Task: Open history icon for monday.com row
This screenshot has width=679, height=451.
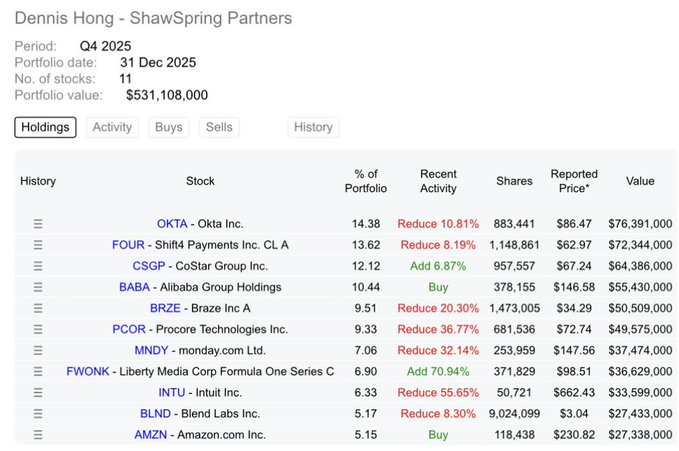Action: (38, 350)
